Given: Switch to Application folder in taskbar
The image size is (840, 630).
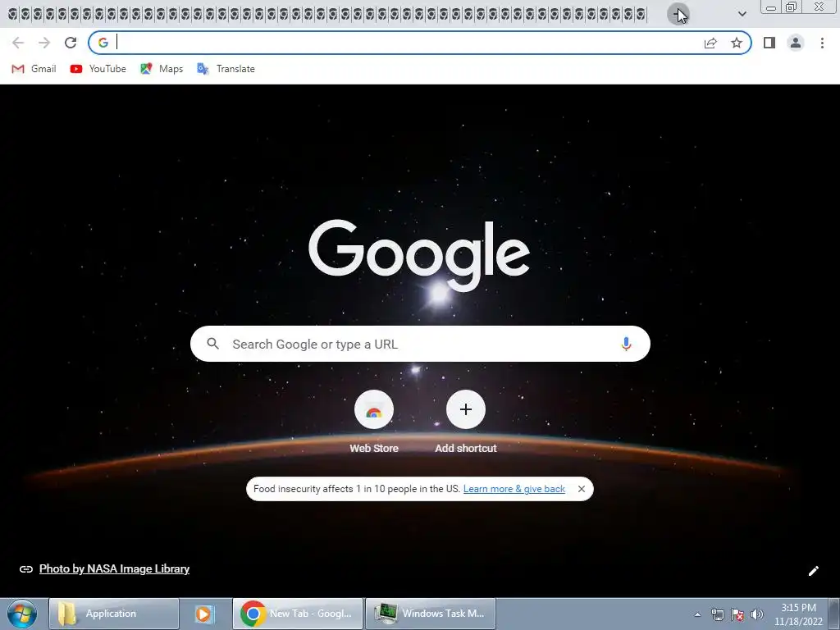Looking at the screenshot, I should [x=113, y=614].
